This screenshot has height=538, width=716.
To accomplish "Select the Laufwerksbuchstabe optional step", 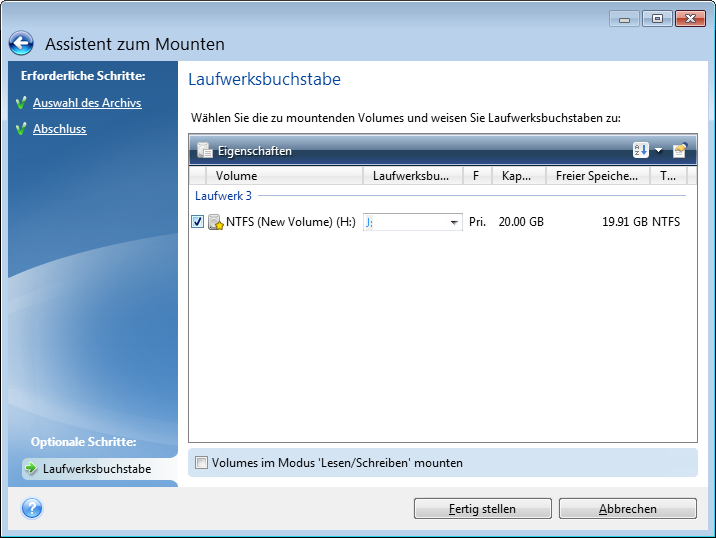I will coord(97,469).
